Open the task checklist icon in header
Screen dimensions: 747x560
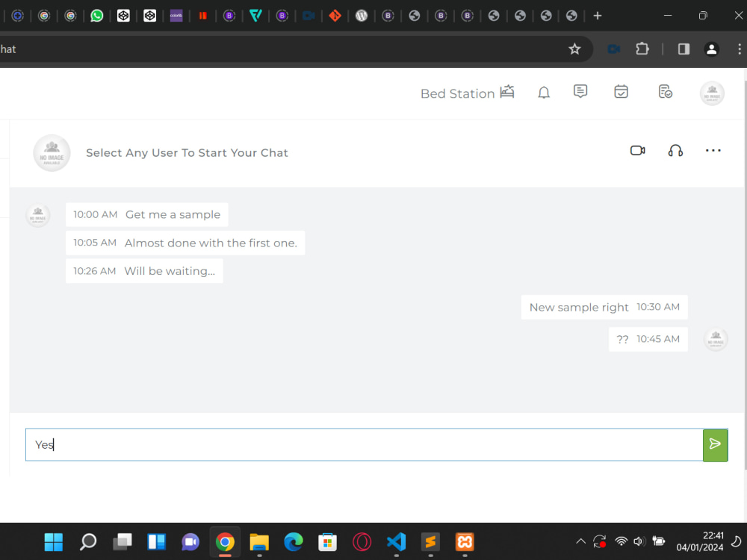pyautogui.click(x=665, y=91)
